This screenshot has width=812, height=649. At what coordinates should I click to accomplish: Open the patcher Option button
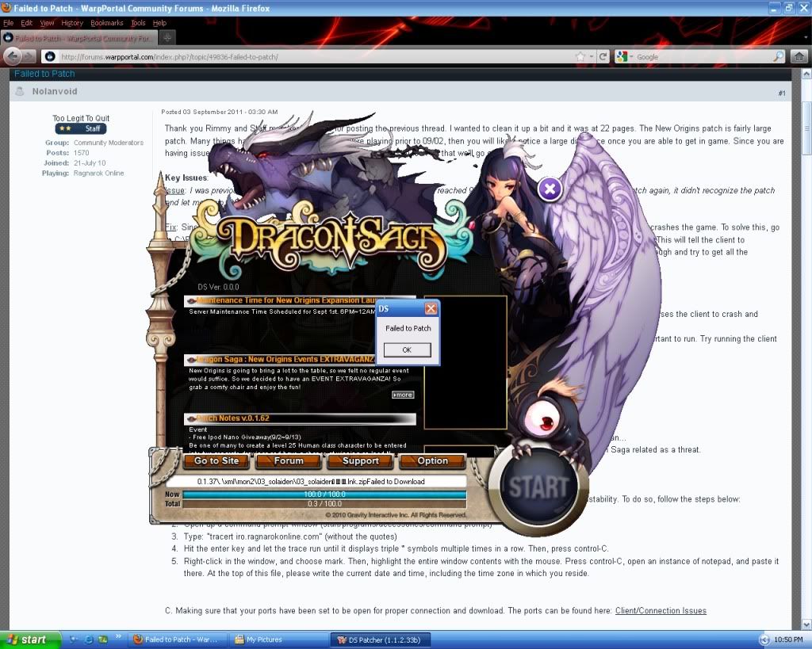tap(432, 461)
